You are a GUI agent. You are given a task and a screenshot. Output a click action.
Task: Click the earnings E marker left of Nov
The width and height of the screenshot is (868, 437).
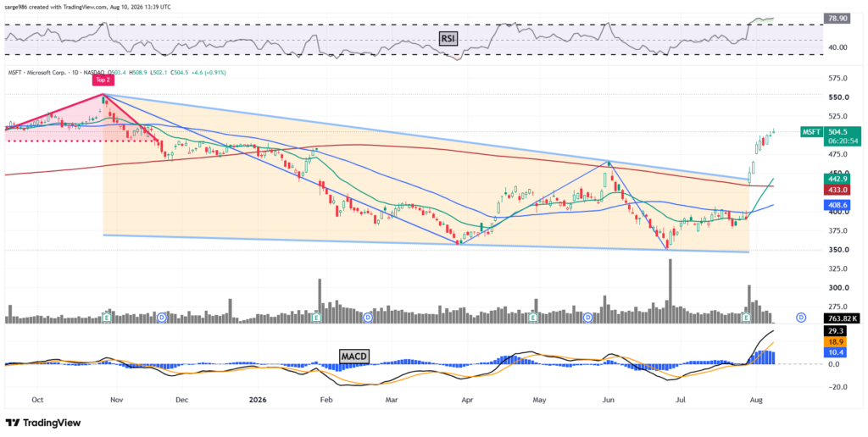coord(107,318)
